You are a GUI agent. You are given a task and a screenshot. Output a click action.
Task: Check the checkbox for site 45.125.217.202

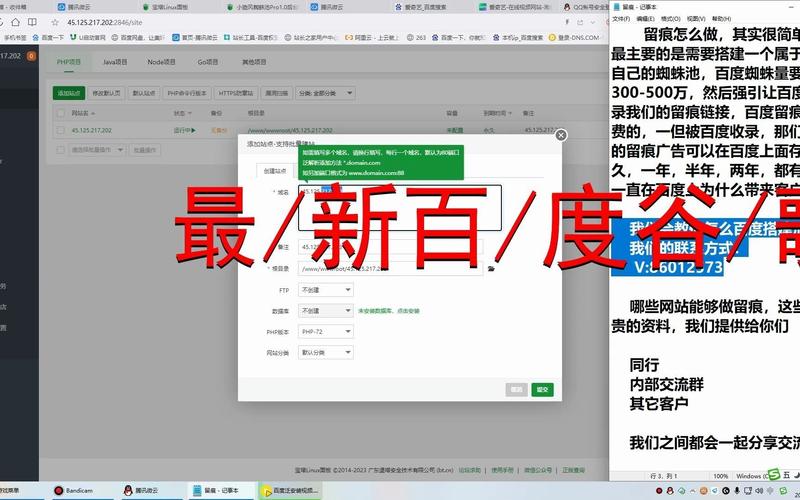[61, 131]
